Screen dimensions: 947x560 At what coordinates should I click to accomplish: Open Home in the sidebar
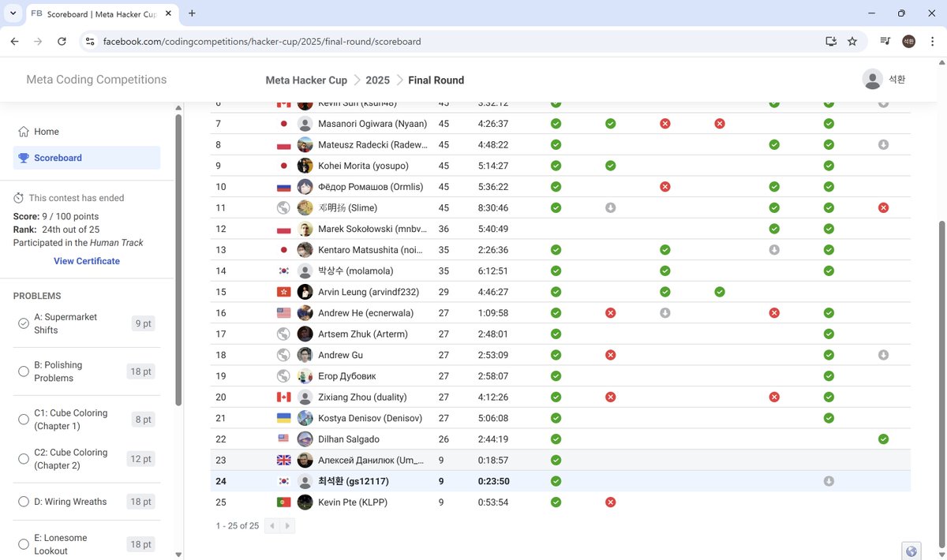tap(87, 132)
